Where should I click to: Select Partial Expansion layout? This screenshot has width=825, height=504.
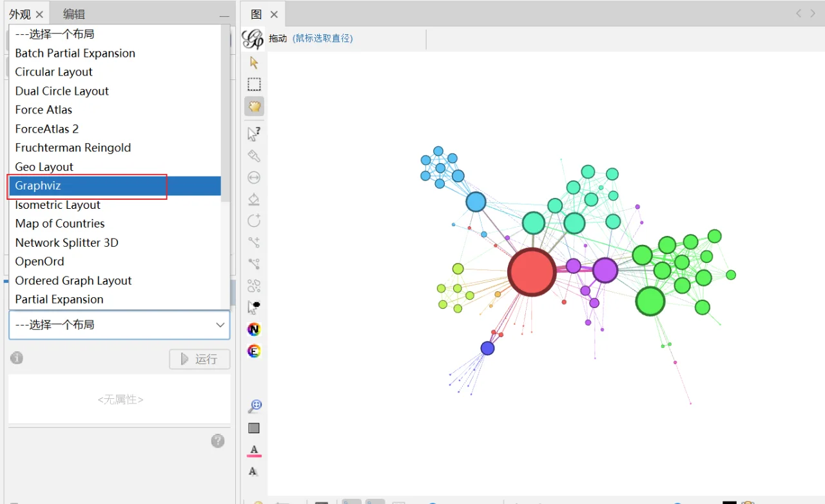pos(115,299)
